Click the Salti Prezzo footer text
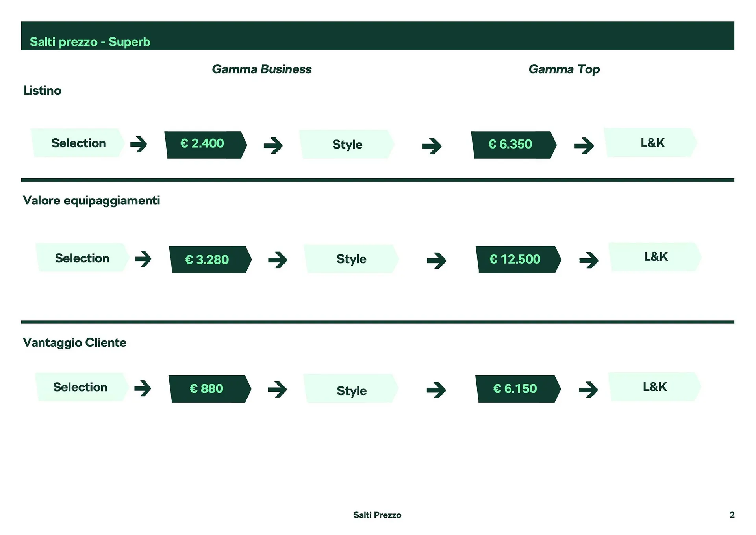756x535 pixels. (x=377, y=515)
